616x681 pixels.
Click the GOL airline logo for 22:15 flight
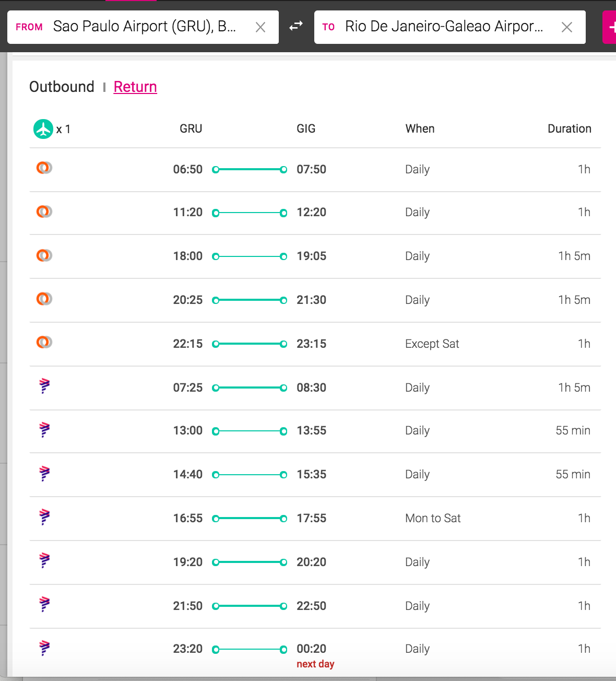tap(44, 342)
